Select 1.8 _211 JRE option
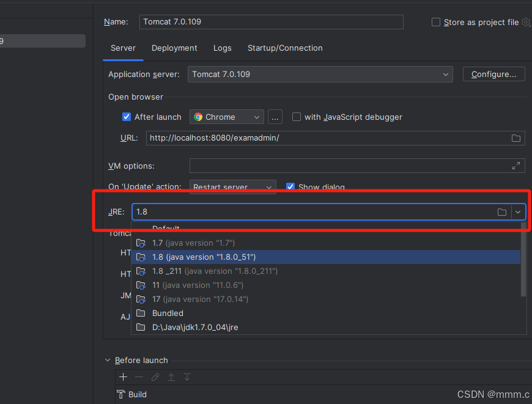 pyautogui.click(x=326, y=271)
